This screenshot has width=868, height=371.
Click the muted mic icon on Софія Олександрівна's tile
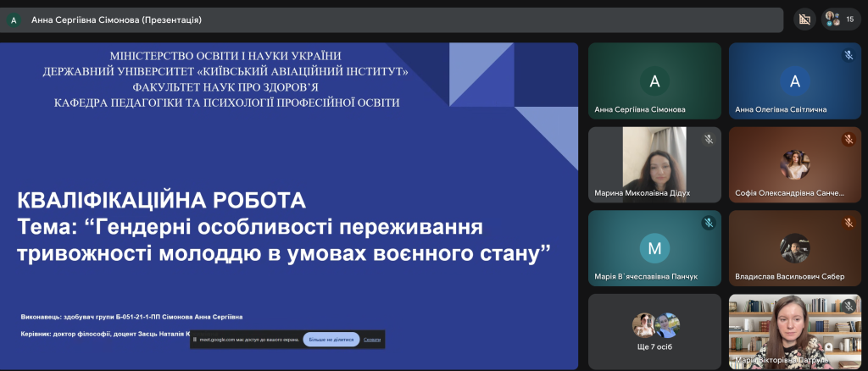[848, 139]
